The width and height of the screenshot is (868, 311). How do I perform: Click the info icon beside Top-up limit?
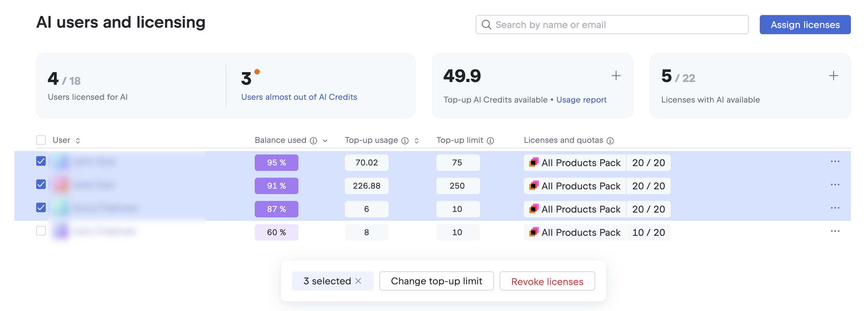491,140
